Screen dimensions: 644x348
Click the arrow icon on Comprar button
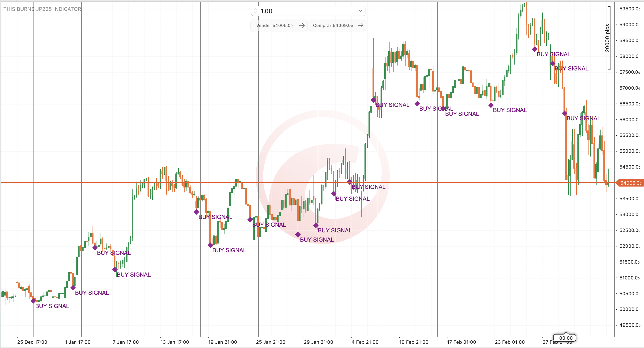[360, 25]
